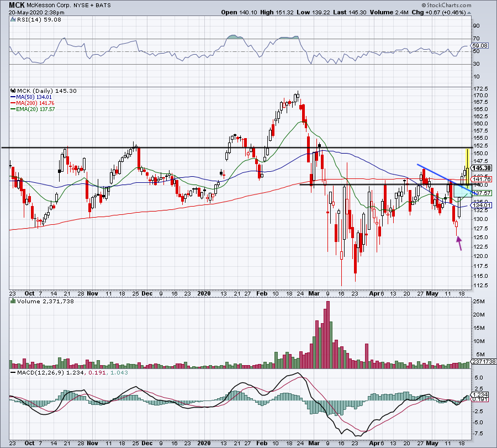Click the red 0.191 signal tag on axis
Viewport: 497px width, 448px height.
click(480, 399)
